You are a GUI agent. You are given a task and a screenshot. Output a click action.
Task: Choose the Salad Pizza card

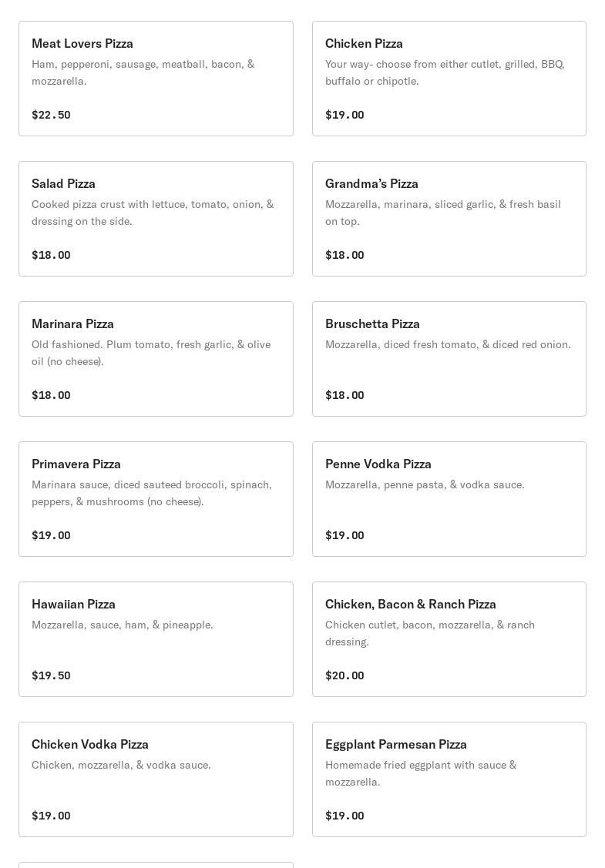(156, 219)
